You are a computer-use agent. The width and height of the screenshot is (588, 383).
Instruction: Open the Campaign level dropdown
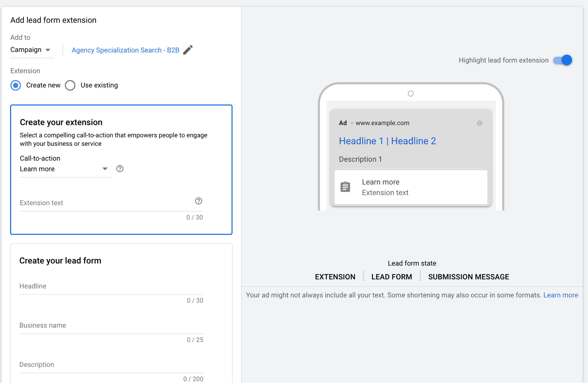tap(31, 50)
